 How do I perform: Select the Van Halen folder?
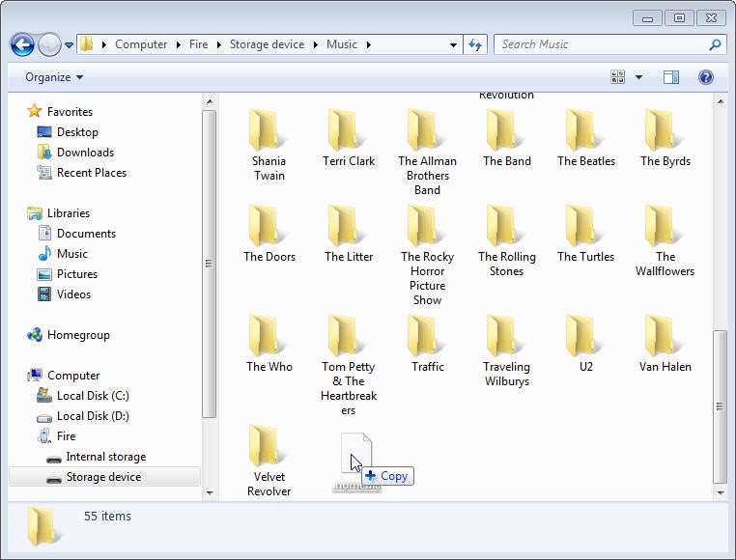pyautogui.click(x=665, y=344)
